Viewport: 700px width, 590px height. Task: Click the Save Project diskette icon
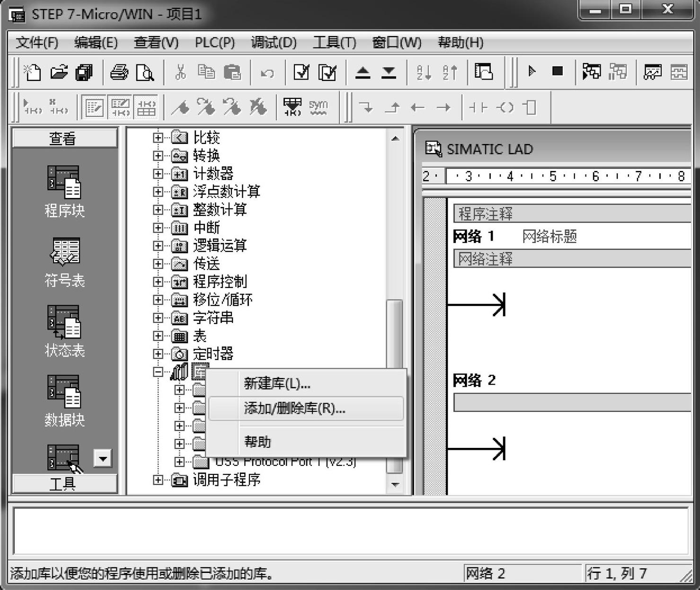tap(84, 72)
